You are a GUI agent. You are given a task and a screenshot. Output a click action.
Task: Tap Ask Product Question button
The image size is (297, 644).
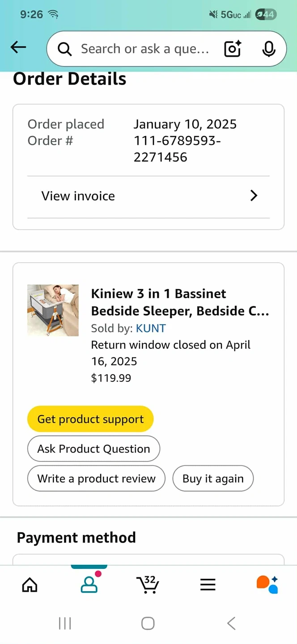tap(93, 449)
